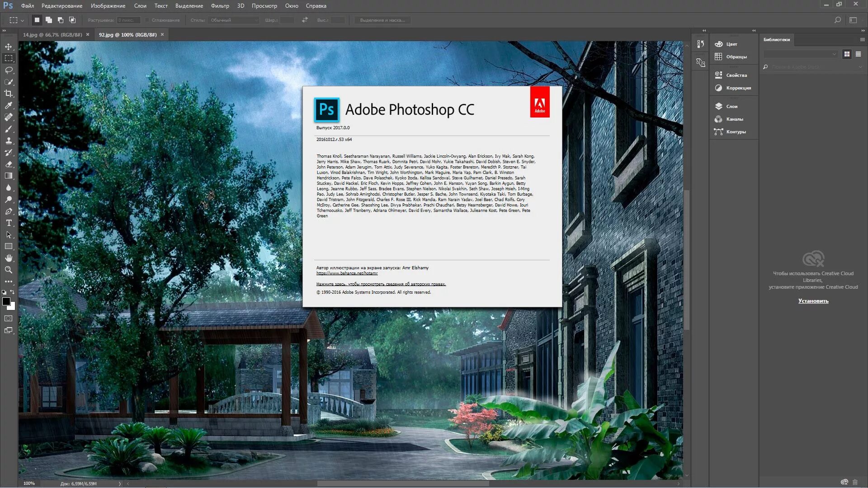The width and height of the screenshot is (868, 488).
Task: Click the copyright information link
Action: 381,284
